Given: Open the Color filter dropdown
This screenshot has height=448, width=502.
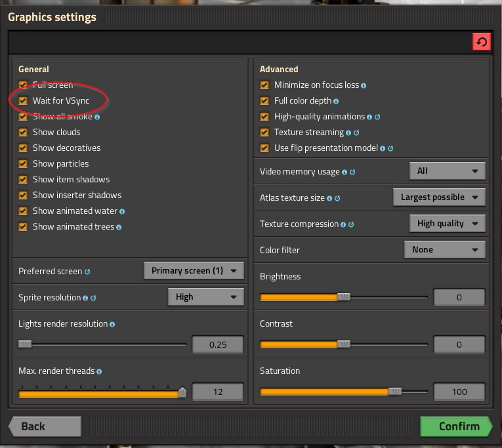Looking at the screenshot, I should point(444,250).
